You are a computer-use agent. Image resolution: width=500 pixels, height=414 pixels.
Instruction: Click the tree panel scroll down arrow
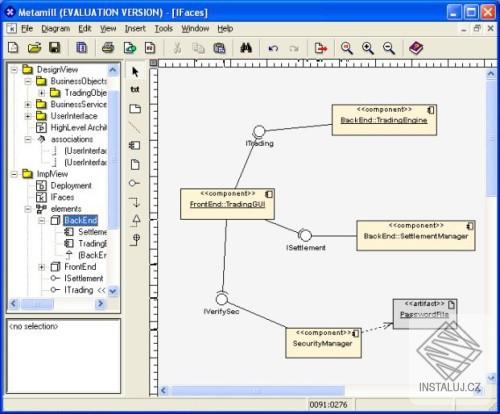(113, 291)
